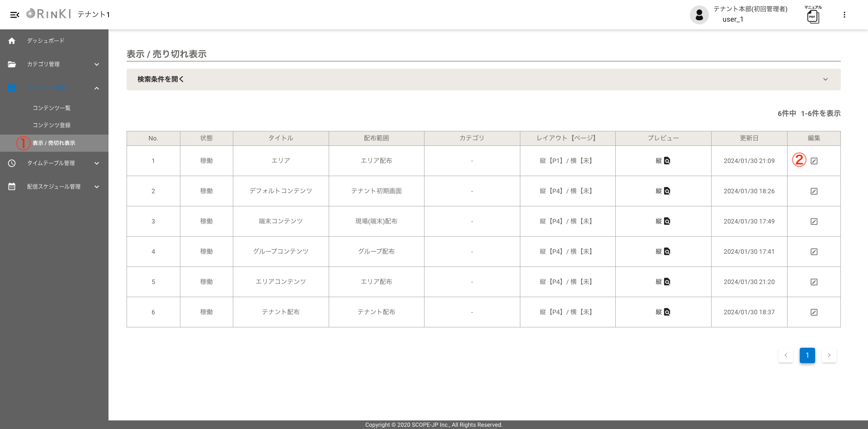Open コンテンツ一覧 in the sidebar
This screenshot has height=429, width=868.
[52, 108]
